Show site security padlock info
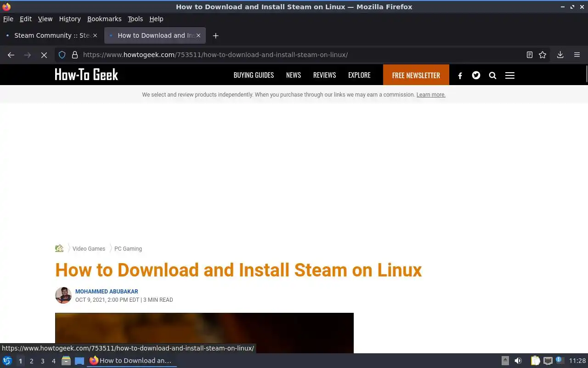 [x=75, y=55]
